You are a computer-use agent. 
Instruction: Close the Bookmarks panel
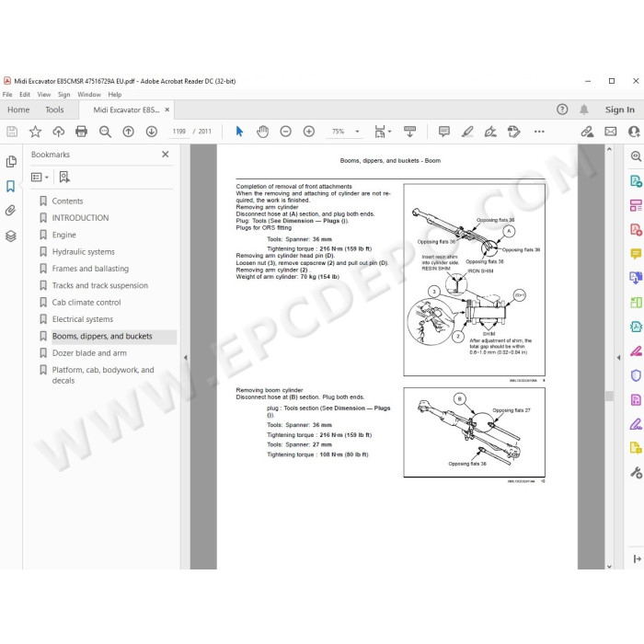click(165, 154)
